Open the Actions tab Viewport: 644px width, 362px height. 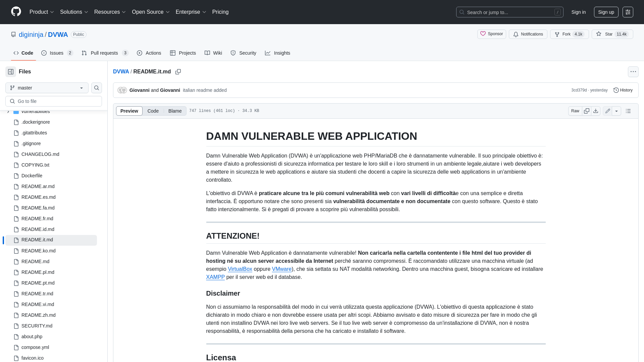(149, 53)
